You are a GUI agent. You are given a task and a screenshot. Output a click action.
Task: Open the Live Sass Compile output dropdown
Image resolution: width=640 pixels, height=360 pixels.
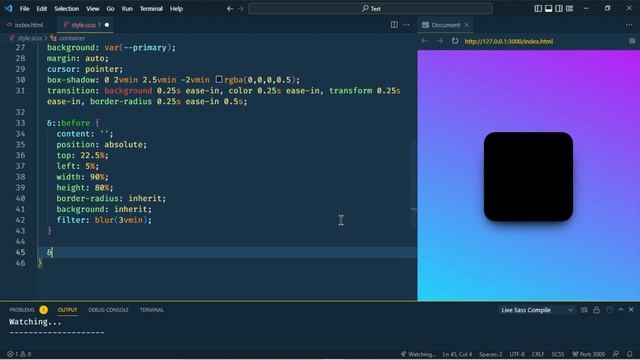(537, 310)
